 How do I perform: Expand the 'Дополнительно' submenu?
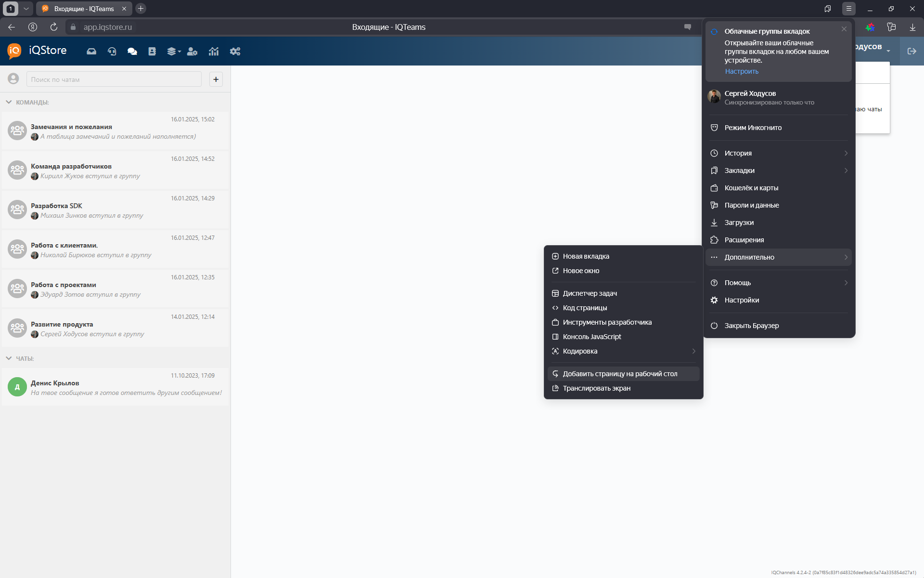pyautogui.click(x=779, y=257)
